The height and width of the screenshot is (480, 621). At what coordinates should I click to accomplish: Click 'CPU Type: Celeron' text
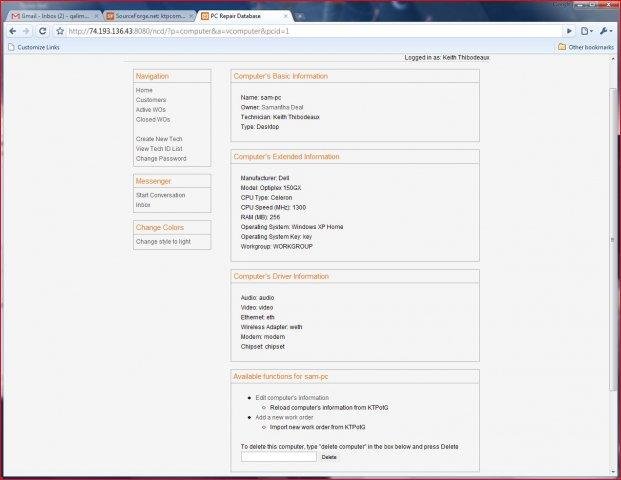pyautogui.click(x=266, y=197)
